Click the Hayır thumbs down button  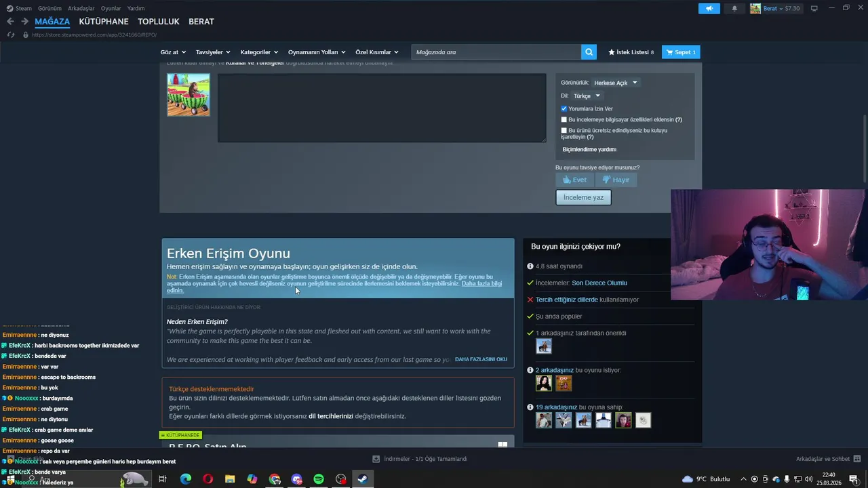coord(616,180)
